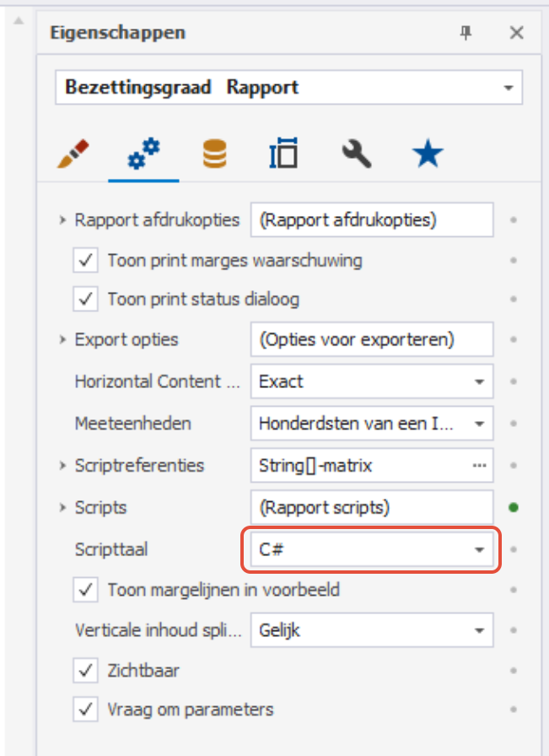Toggle the Zichtbaar checkbox
This screenshot has height=756, width=549.
coord(85,670)
